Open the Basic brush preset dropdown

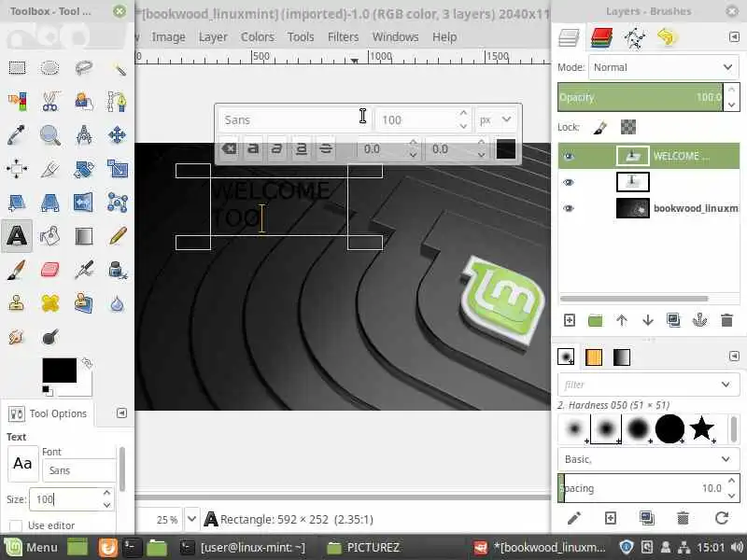pyautogui.click(x=648, y=459)
